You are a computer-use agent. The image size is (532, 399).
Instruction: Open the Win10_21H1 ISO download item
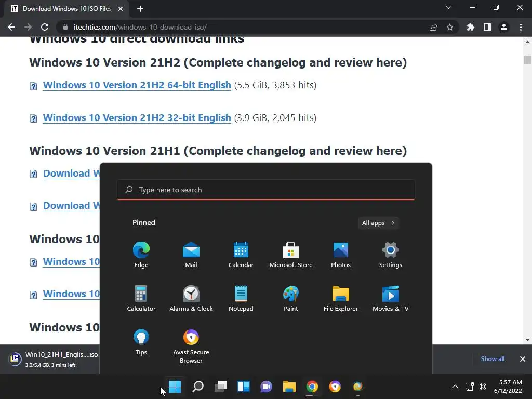click(53, 359)
